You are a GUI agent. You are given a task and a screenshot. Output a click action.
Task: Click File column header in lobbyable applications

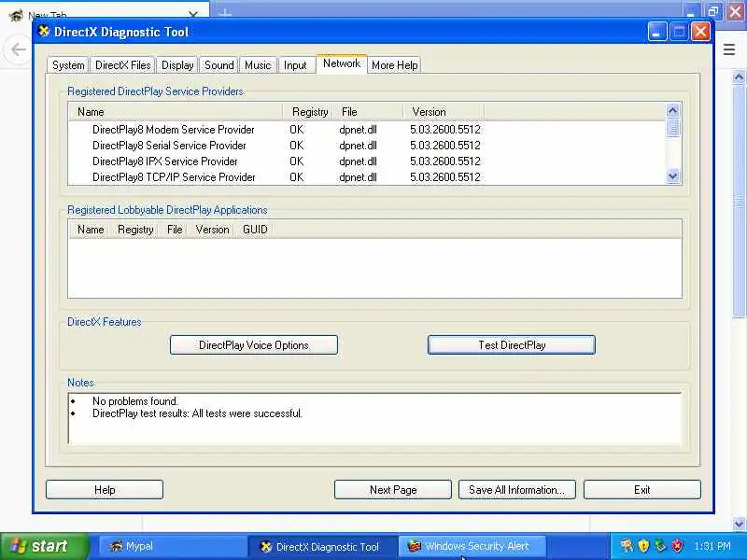coord(175,230)
